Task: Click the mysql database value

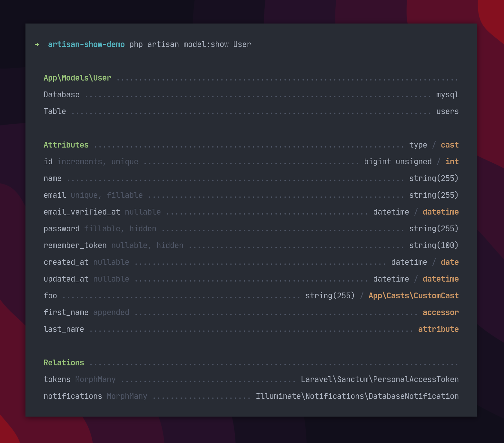Action: coord(448,94)
